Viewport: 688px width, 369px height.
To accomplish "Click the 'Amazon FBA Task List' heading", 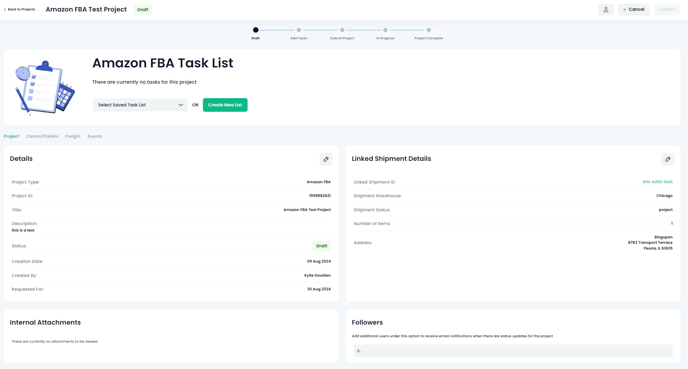I will click(163, 63).
